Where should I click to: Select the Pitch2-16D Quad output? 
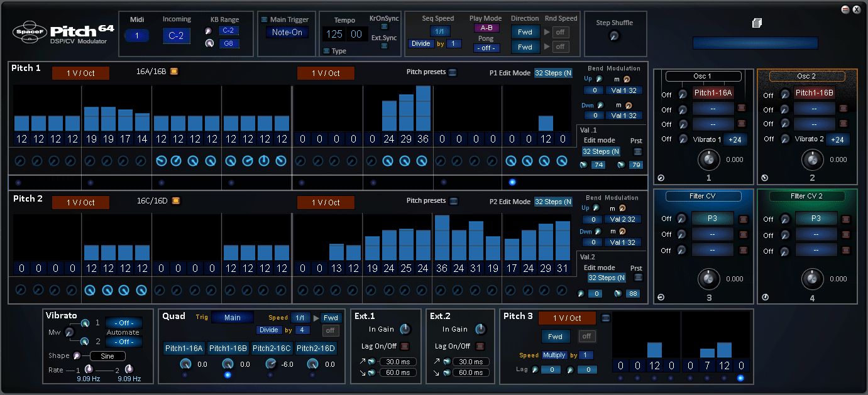click(316, 349)
